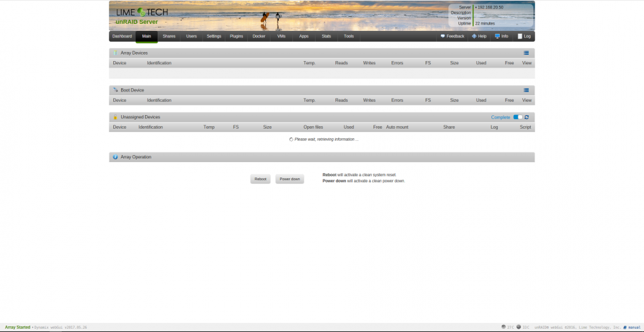The height and width of the screenshot is (332, 644).
Task: Click the Temp. header under Array Devices
Action: click(309, 63)
